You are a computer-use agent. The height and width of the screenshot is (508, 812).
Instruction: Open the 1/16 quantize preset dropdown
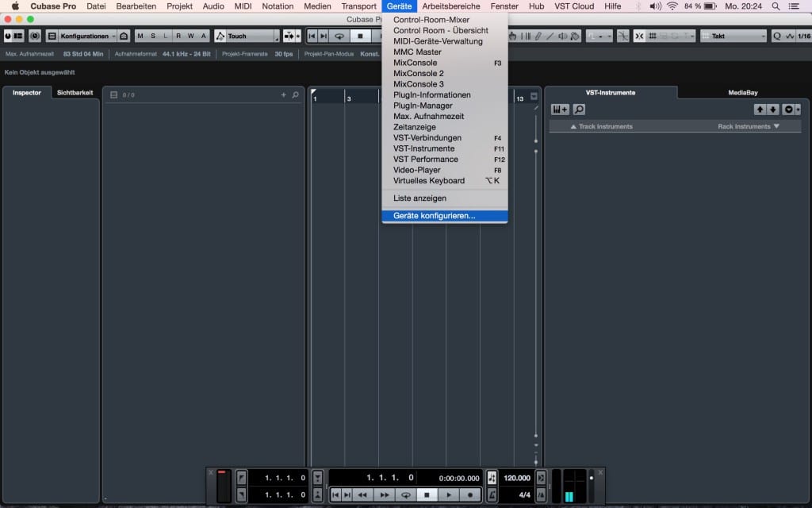[x=804, y=37]
